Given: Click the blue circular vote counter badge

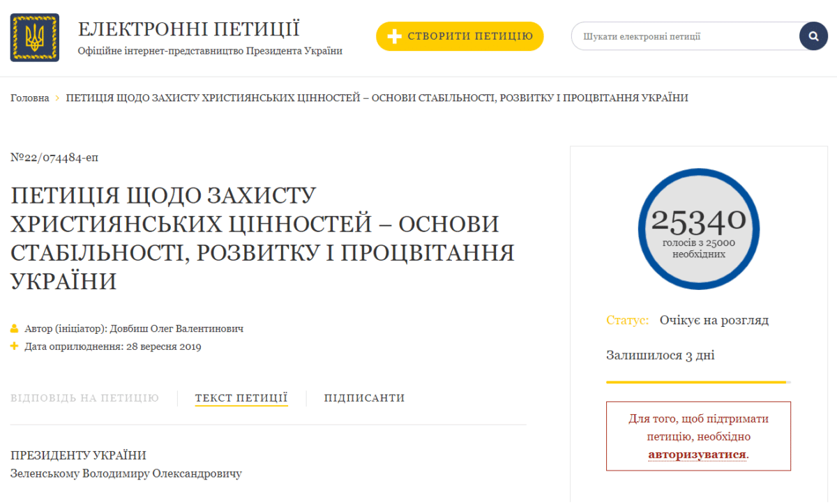Looking at the screenshot, I should pyautogui.click(x=698, y=228).
